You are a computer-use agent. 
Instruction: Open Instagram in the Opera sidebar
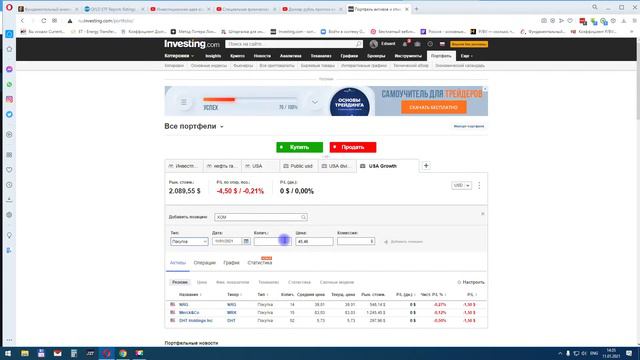tap(9, 99)
